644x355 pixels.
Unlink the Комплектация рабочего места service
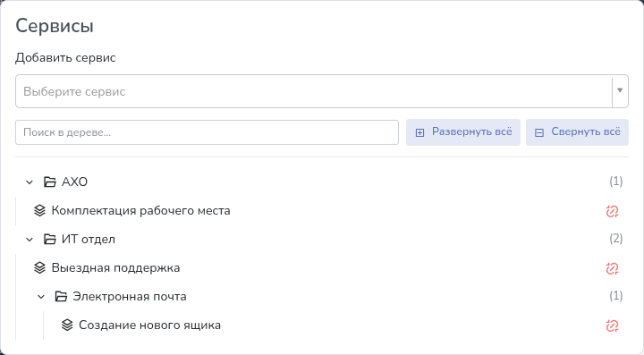click(x=612, y=211)
